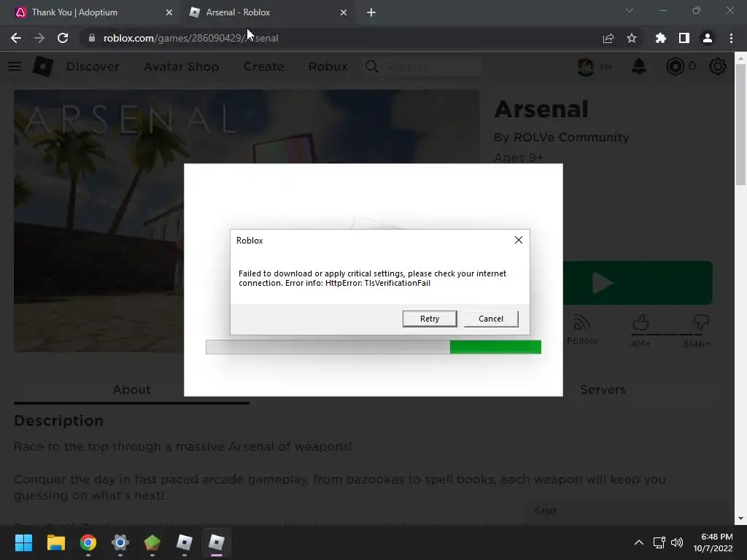Screen dimensions: 747x560
Task: Open the tab search dropdown arrow
Action: (630, 10)
